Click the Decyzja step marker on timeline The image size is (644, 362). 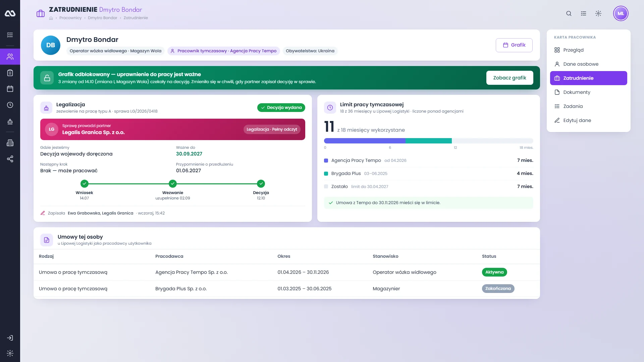tap(261, 184)
